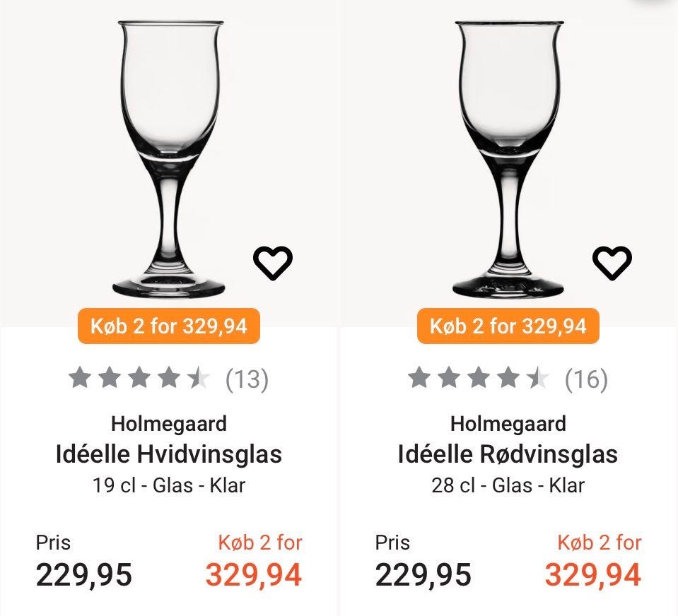This screenshot has width=678, height=616.
Task: View the (16) reviews for the Rødvinsglas
Action: pos(585,379)
